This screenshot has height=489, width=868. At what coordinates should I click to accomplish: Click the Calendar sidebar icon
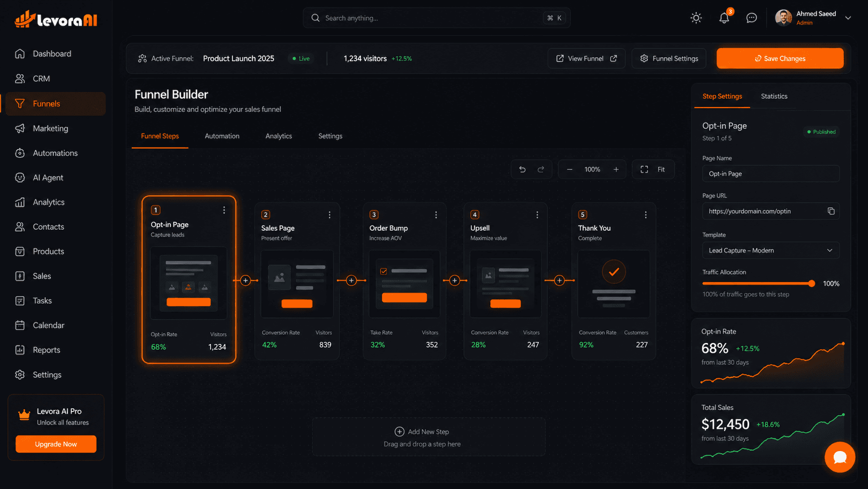click(20, 325)
